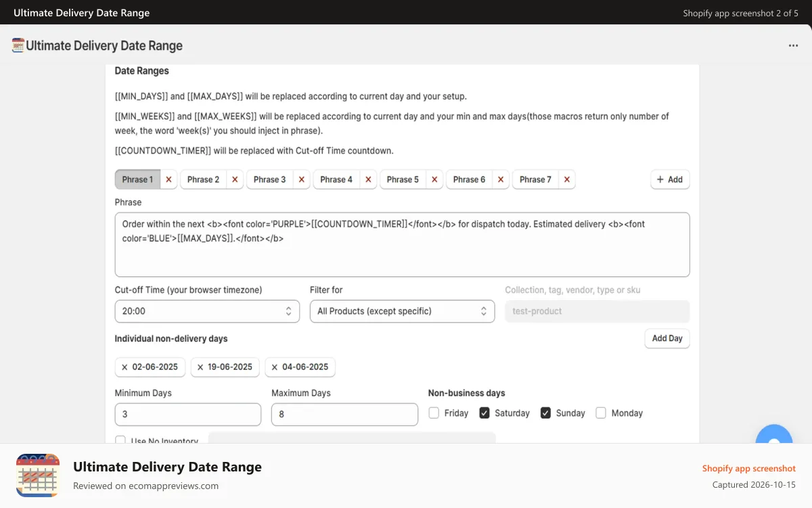Image resolution: width=812 pixels, height=508 pixels.
Task: Remove Phrase 3 with its red X
Action: [301, 179]
